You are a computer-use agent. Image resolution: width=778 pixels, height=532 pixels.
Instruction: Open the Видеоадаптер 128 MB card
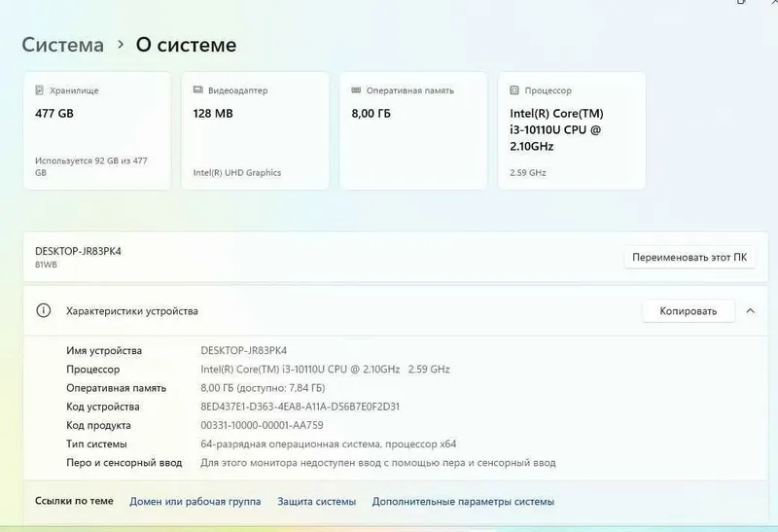pyautogui.click(x=255, y=131)
